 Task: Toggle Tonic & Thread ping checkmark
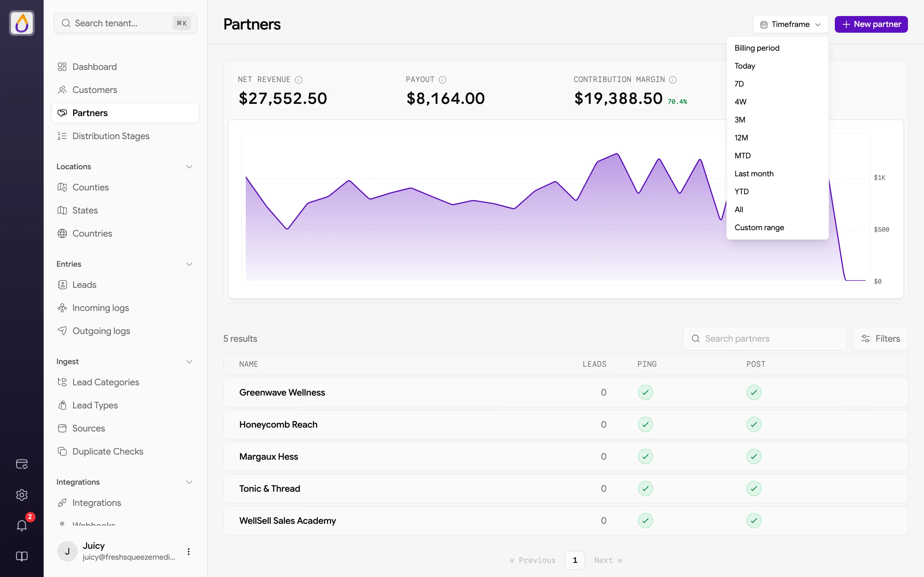(x=645, y=489)
